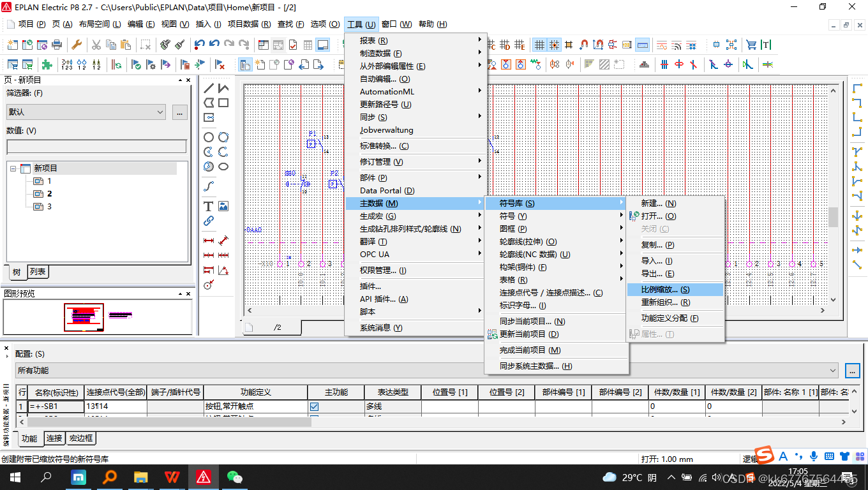The height and width of the screenshot is (490, 868).
Task: Select the Spline curve tool
Action: pyautogui.click(x=209, y=186)
